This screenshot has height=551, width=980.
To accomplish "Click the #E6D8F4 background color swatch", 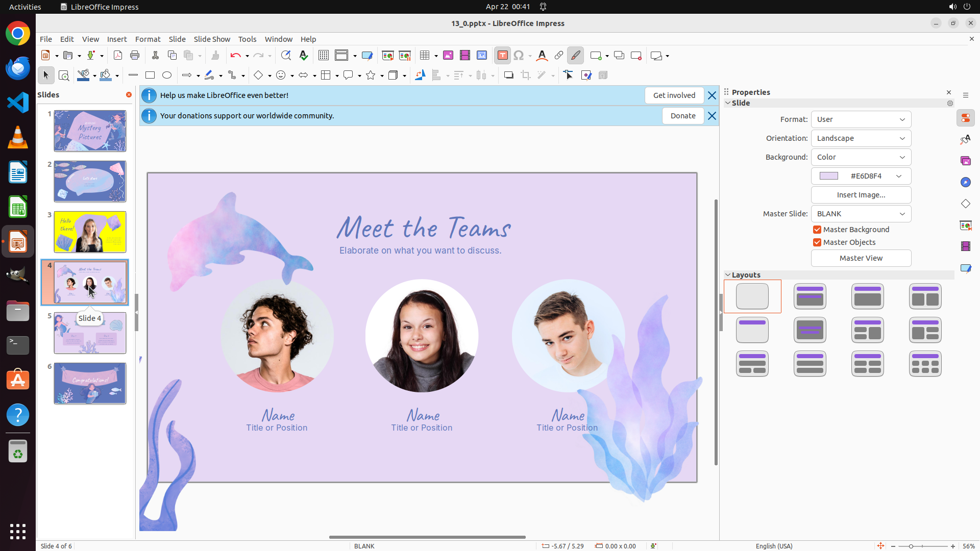I will point(828,176).
